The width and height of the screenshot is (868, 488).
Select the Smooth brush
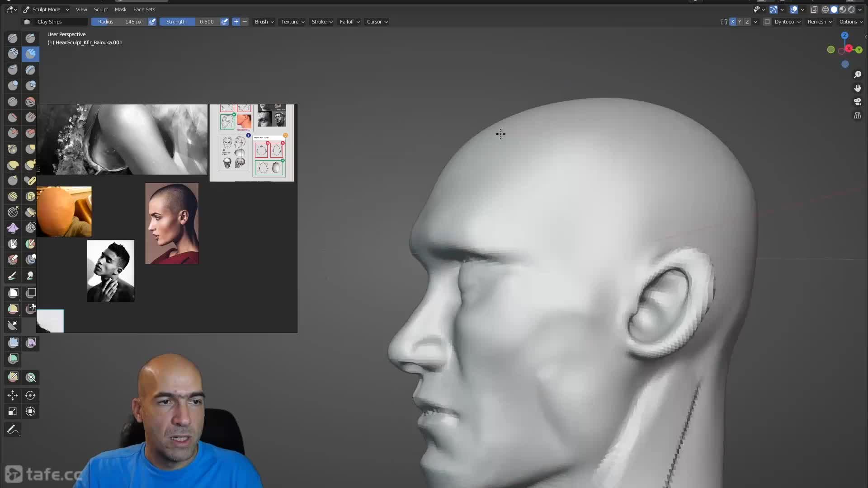(x=30, y=102)
